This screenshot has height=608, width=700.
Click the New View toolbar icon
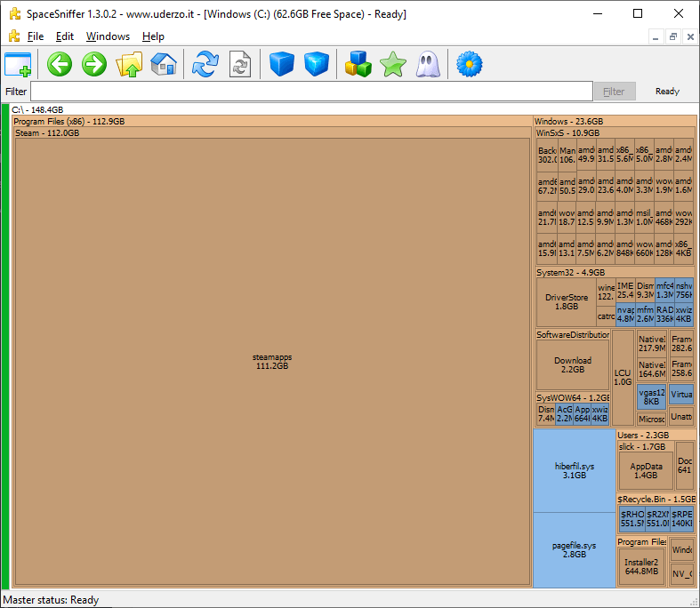click(x=18, y=64)
